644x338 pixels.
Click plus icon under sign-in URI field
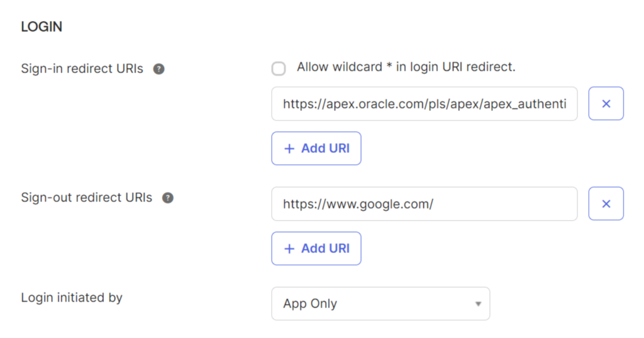click(289, 149)
